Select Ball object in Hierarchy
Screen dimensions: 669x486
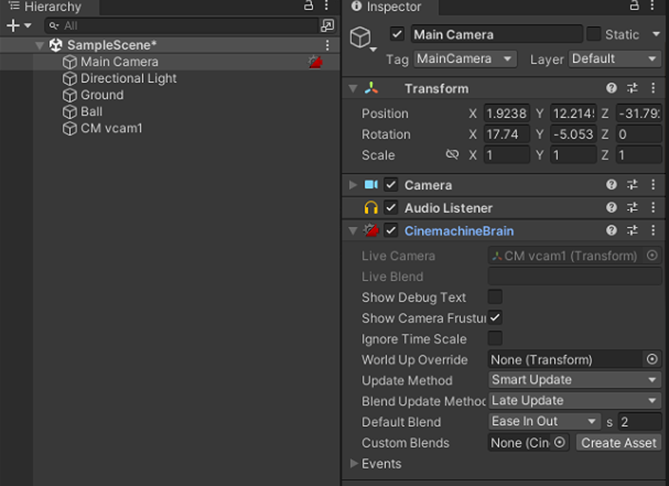[x=91, y=112]
